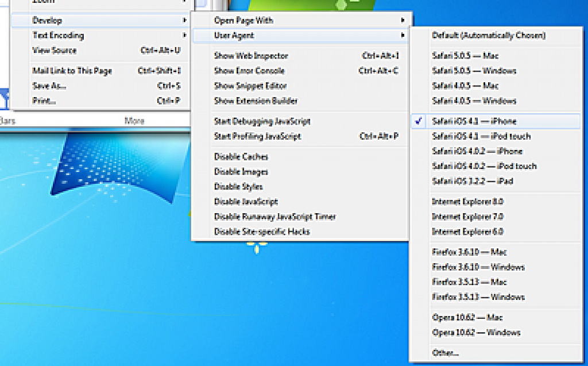
Task: Toggle the Disable Styles option
Action: click(x=300, y=187)
